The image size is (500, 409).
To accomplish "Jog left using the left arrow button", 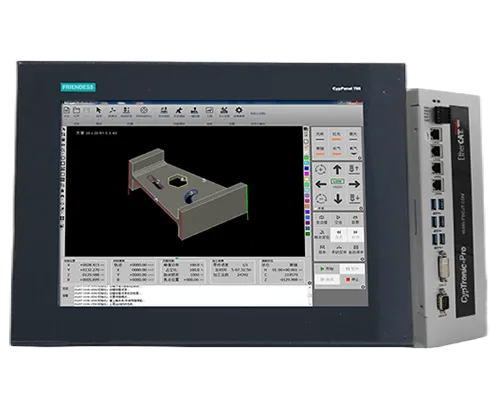I will coord(321,184).
